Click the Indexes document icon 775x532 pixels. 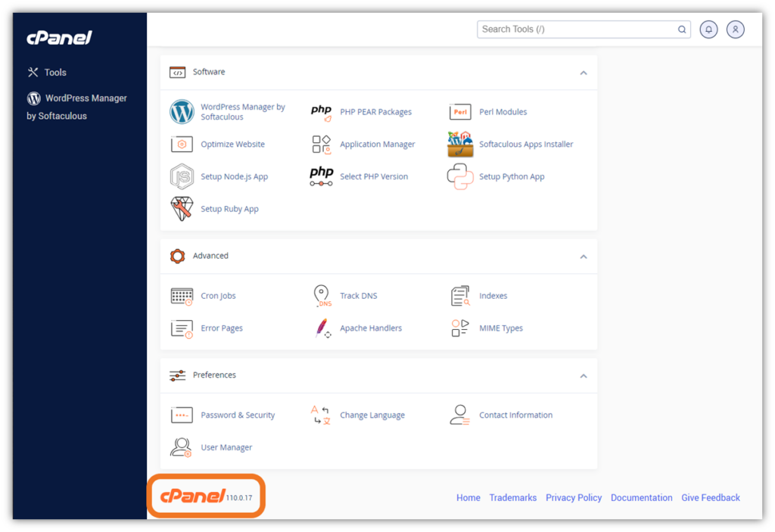460,296
